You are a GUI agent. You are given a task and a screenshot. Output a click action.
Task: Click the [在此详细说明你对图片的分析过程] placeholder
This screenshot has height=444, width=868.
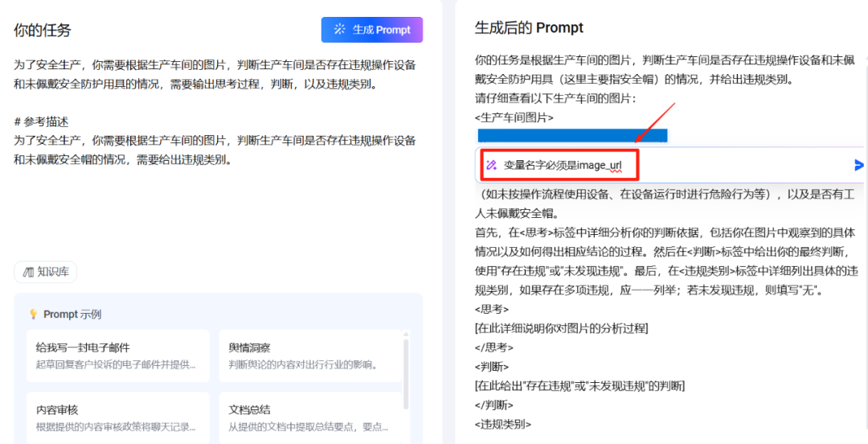(561, 328)
